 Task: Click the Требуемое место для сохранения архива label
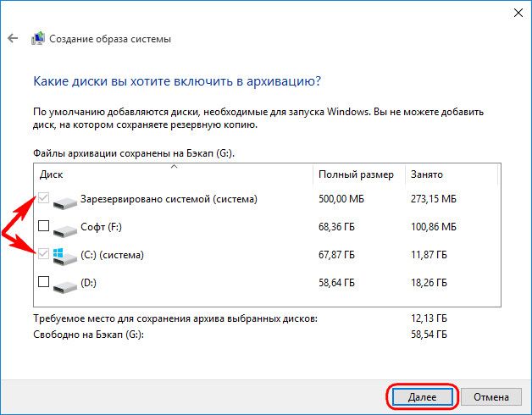[x=175, y=318]
